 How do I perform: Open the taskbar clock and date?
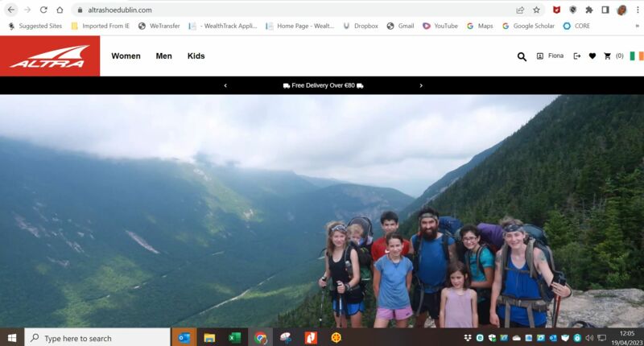click(x=627, y=338)
